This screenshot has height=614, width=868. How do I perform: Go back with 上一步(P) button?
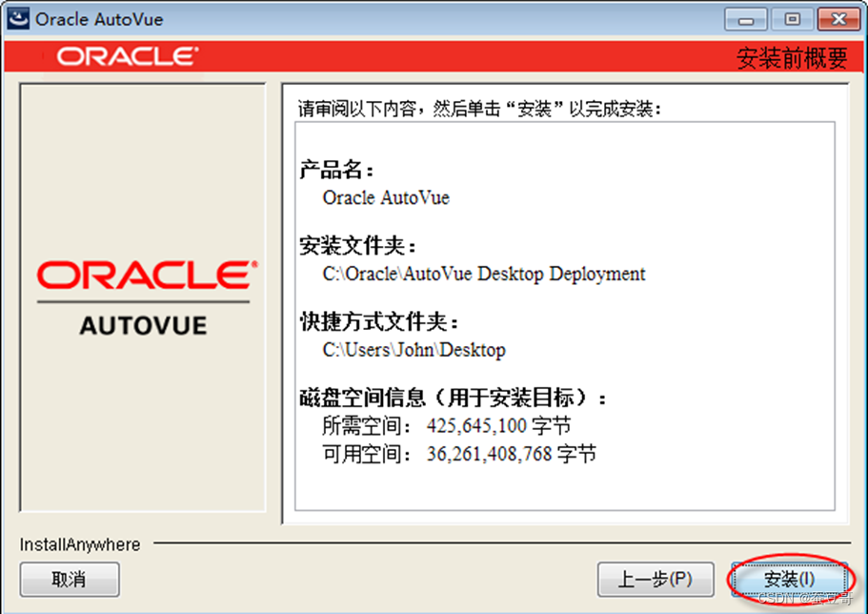coord(656,580)
